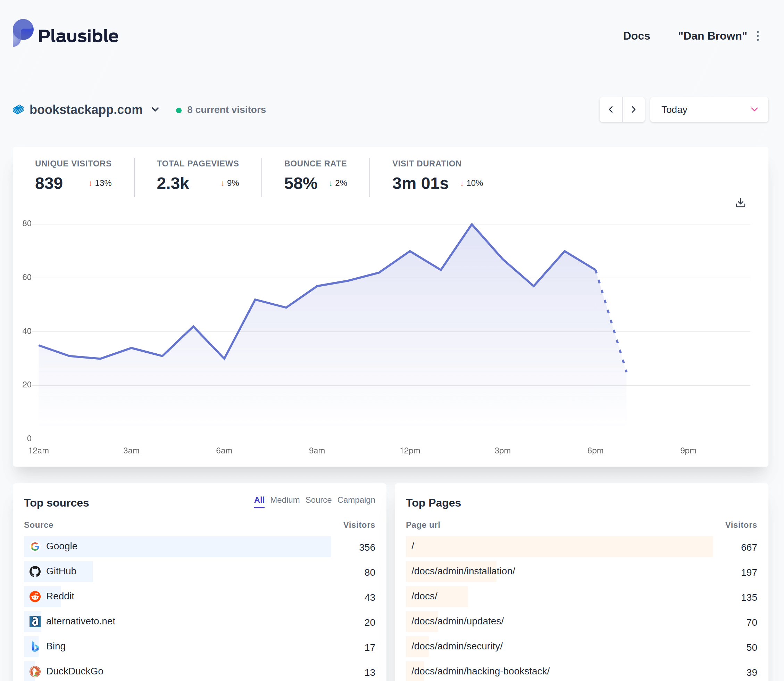This screenshot has height=681, width=784.
Task: Go to the previous period arrow
Action: [611, 110]
